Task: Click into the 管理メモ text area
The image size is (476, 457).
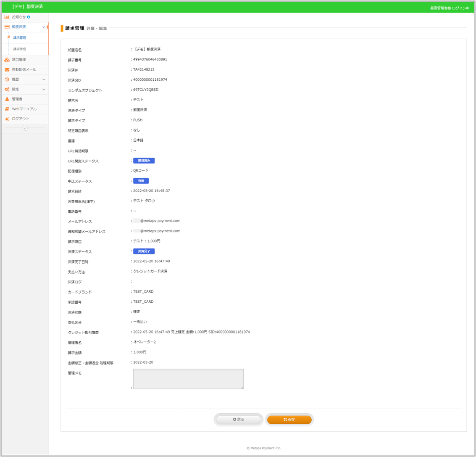Action: [x=188, y=379]
